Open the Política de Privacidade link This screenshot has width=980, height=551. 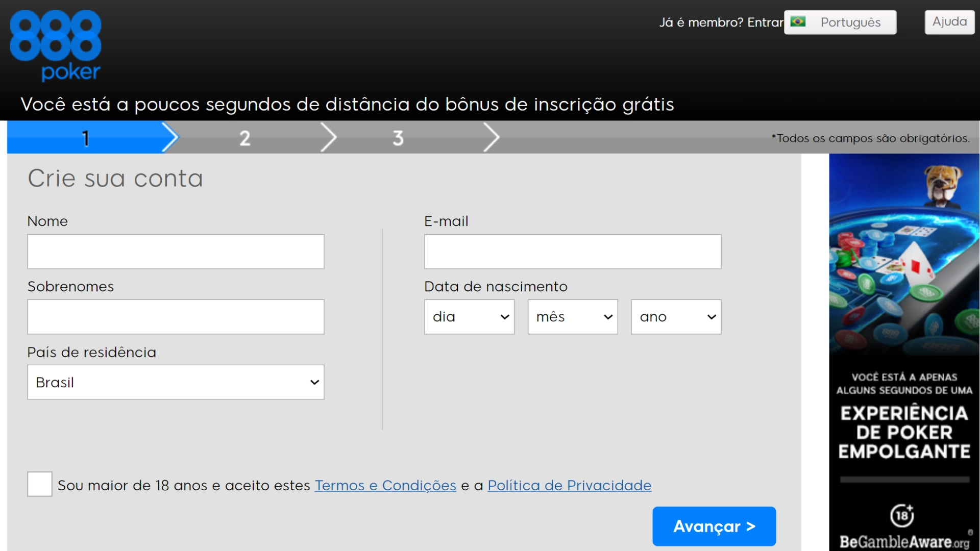569,485
